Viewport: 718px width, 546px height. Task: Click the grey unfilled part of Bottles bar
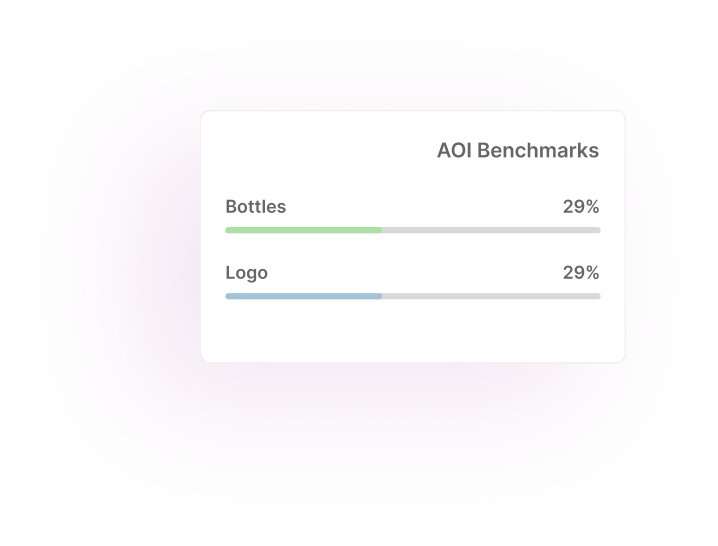coord(491,230)
